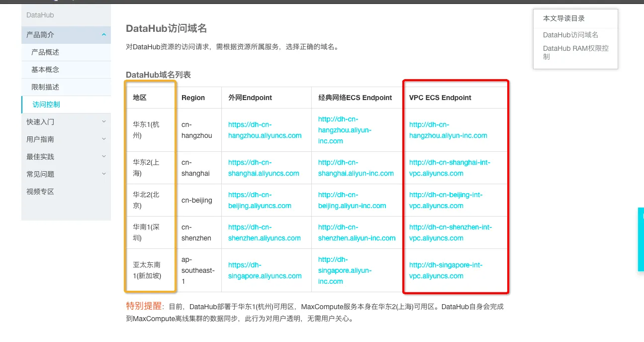Jump to DataHub RAM权限控制 in the contents box
This screenshot has height=342, width=644.
(576, 52)
